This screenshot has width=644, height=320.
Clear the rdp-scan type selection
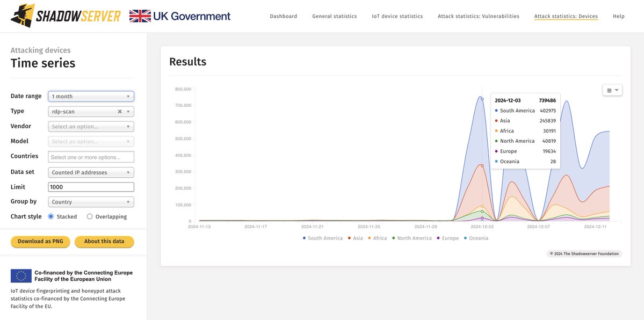120,111
